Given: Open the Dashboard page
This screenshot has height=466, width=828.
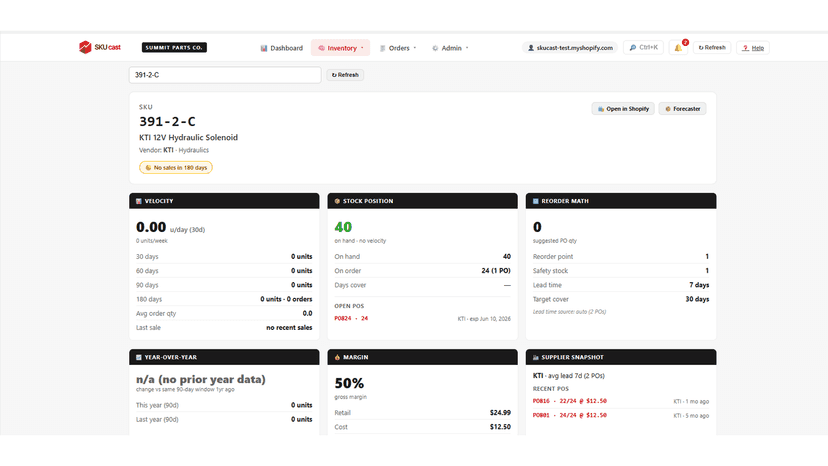Looking at the screenshot, I should click(x=281, y=48).
